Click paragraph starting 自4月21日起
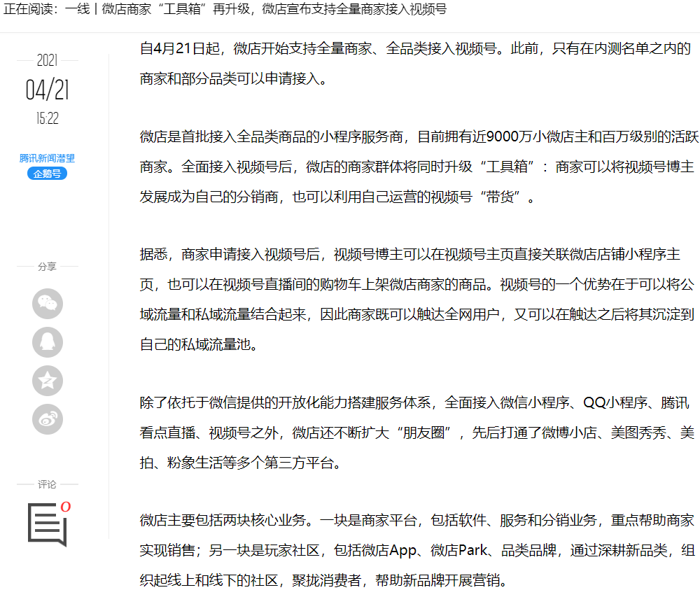Screen dimensions: 700x590 (x=415, y=64)
